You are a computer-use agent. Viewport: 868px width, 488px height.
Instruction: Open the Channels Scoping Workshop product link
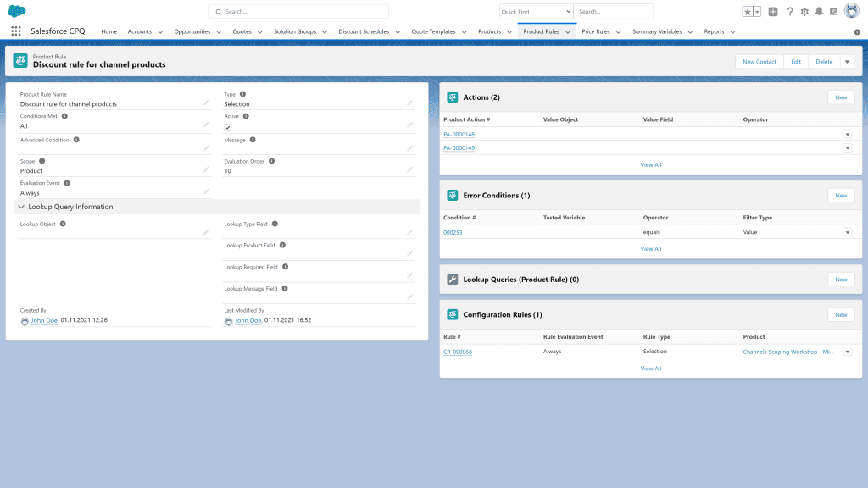pos(788,352)
